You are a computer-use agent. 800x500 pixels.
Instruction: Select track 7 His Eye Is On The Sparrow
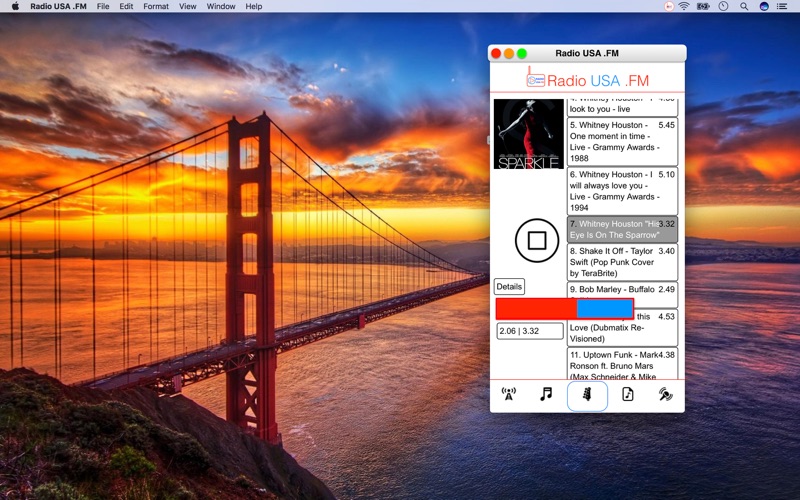[x=622, y=230]
